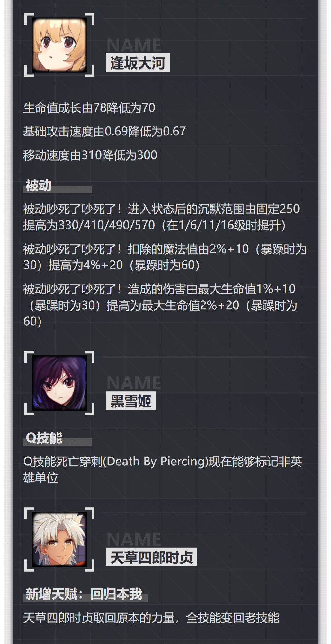Screen dimensions: 331x644
Task: Click the faded NAME text above 天草四郎时贞
Action: click(x=134, y=539)
